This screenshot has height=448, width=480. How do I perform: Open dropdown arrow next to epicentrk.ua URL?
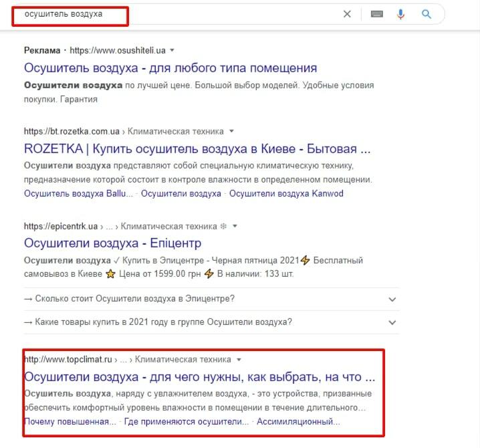235,226
